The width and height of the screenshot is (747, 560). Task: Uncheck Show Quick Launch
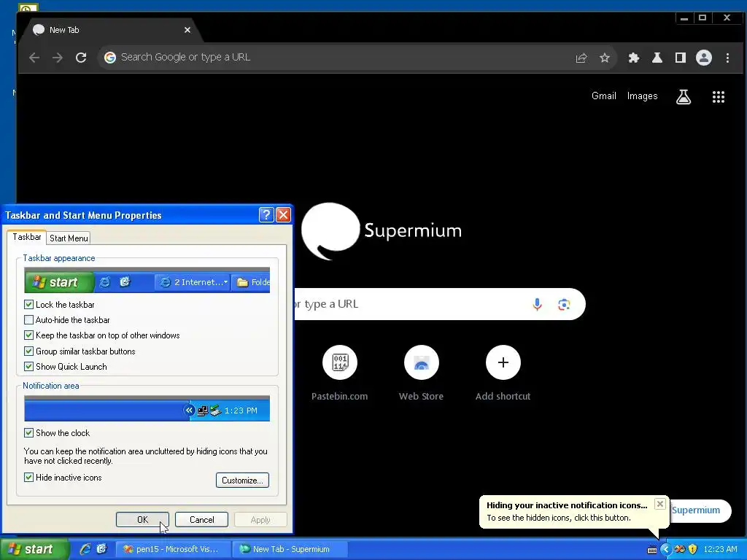click(x=28, y=367)
